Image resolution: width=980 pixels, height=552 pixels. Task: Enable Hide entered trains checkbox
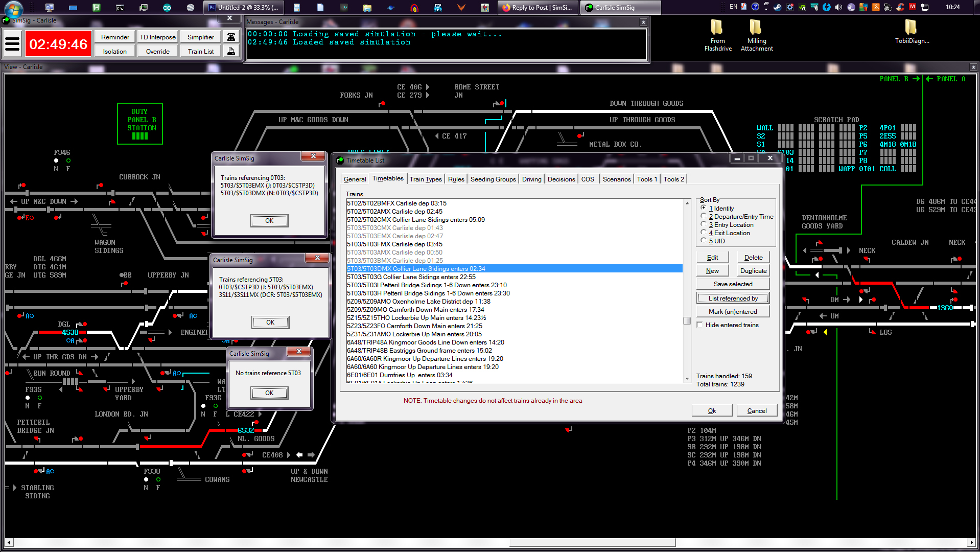pyautogui.click(x=700, y=325)
